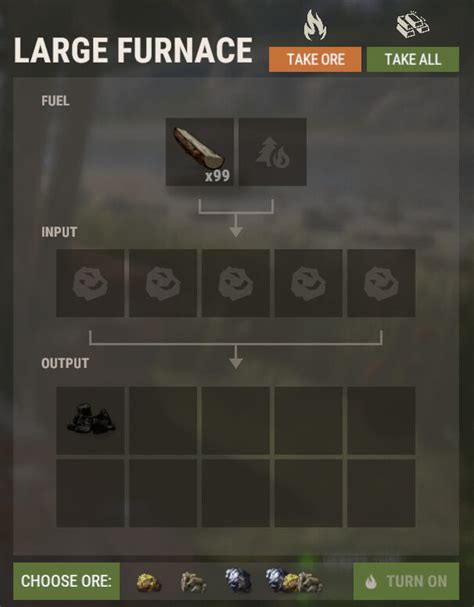
Task: Select the sulfur ore icon
Action: click(149, 582)
